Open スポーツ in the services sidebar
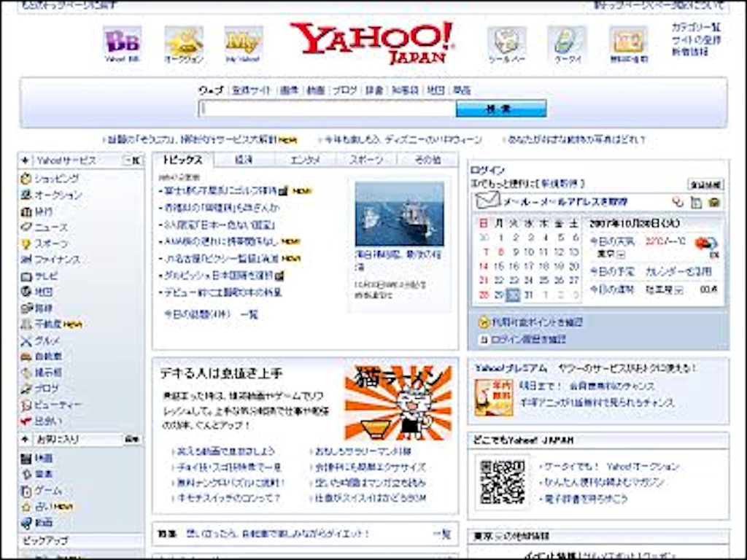The image size is (747, 560). coord(44,244)
